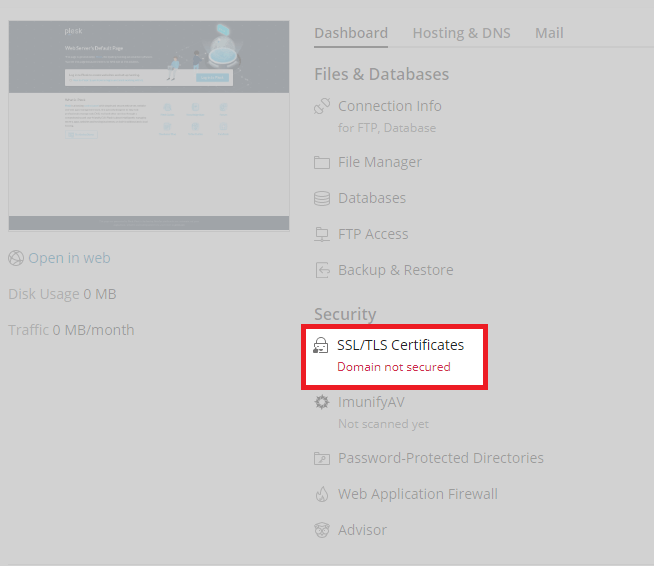This screenshot has height=566, width=654.
Task: Click the Connection Info plug icon
Action: click(322, 106)
